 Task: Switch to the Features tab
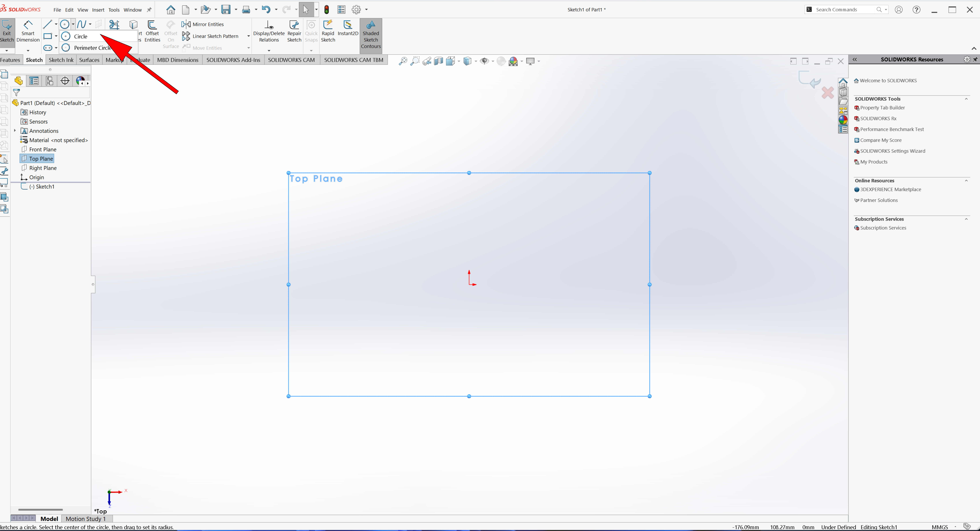click(x=10, y=60)
